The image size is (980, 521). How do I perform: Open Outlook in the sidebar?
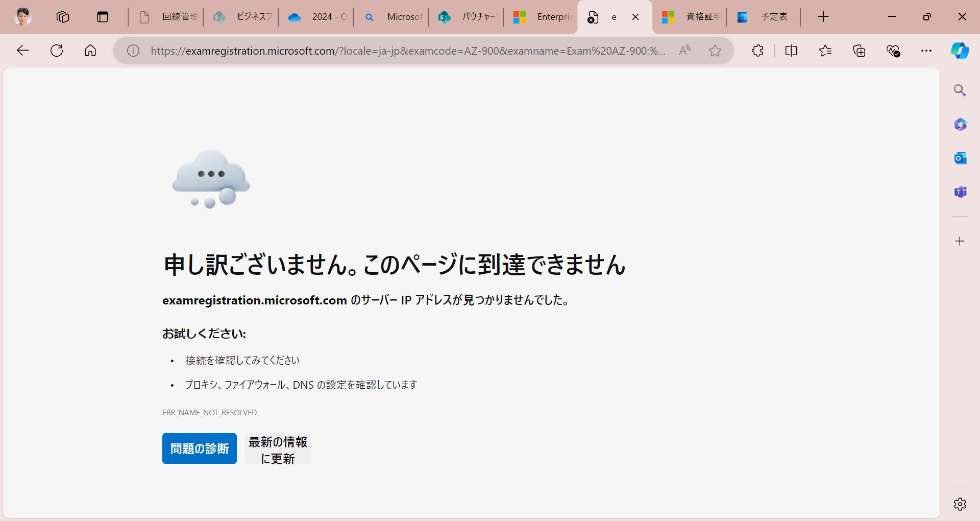(x=960, y=158)
